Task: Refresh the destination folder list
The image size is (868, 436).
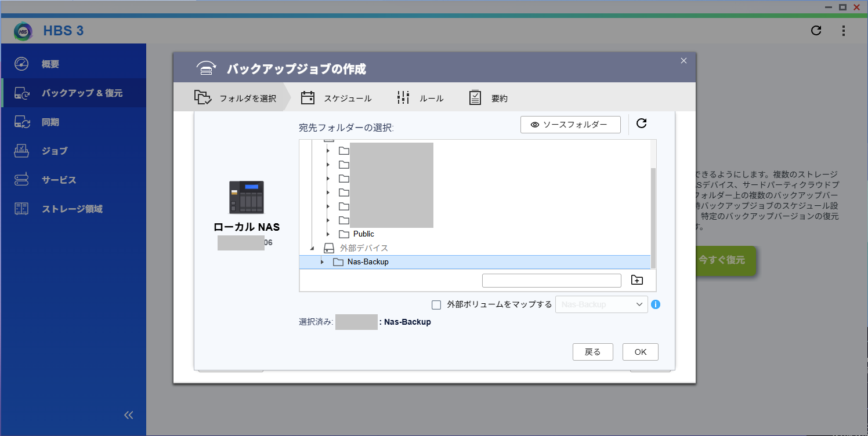Action: (x=641, y=123)
